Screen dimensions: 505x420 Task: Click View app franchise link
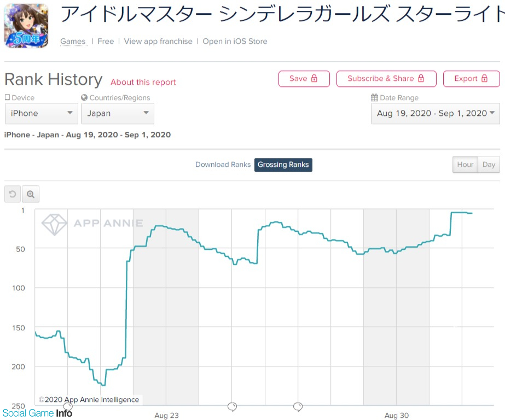point(158,41)
